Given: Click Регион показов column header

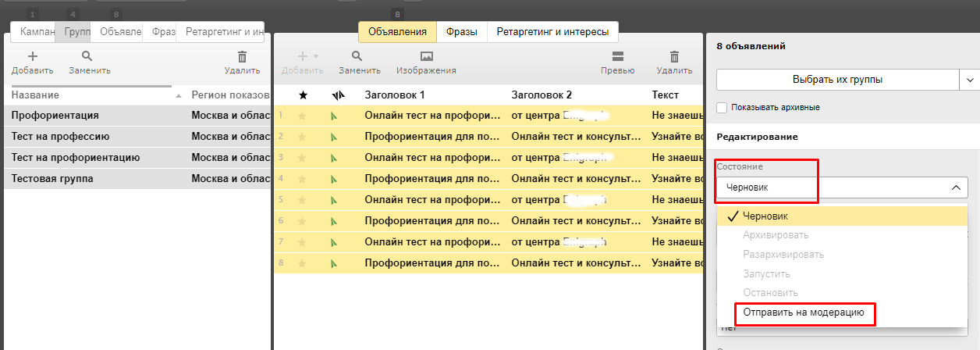Looking at the screenshot, I should click(x=229, y=95).
